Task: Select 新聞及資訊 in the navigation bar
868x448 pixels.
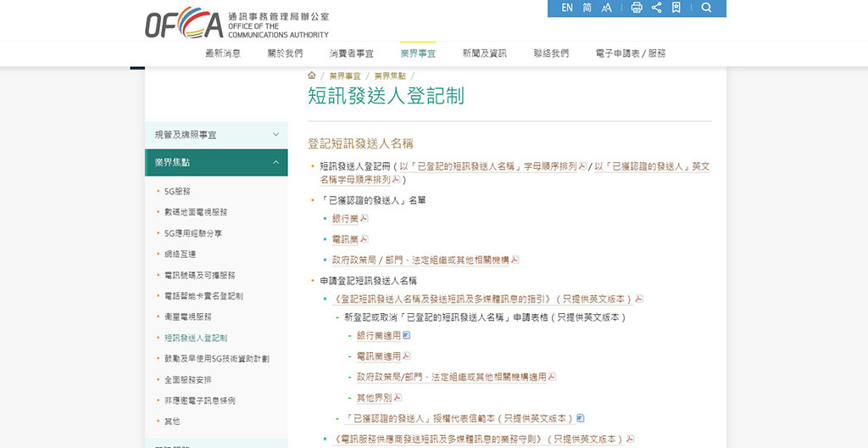Action: coord(484,53)
